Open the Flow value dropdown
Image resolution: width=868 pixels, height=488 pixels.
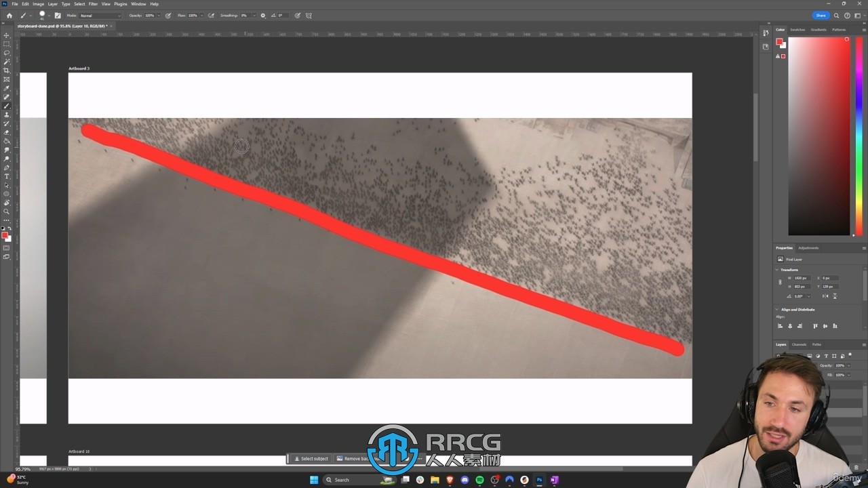[x=201, y=15]
